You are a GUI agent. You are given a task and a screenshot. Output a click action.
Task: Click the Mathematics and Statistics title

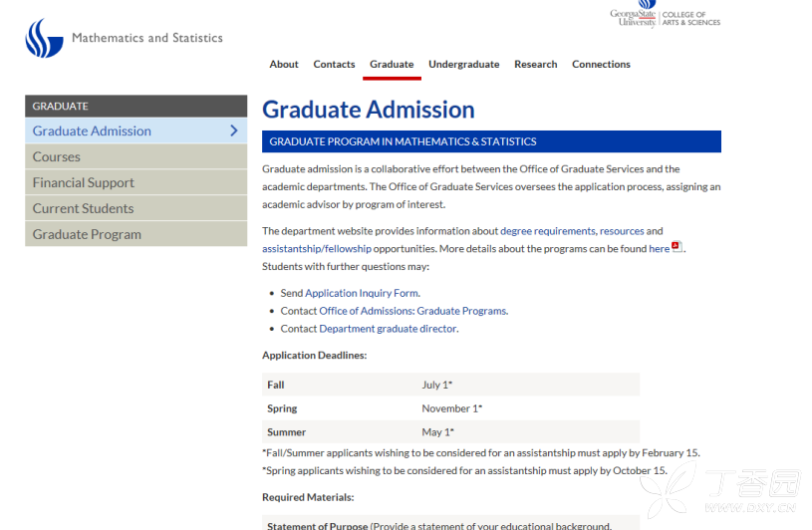147,38
